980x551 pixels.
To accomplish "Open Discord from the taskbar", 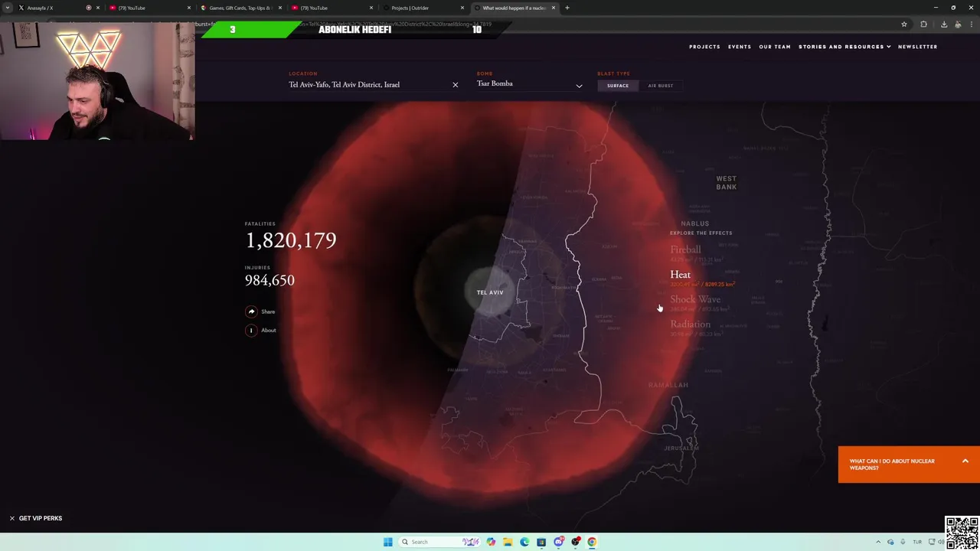I will point(558,542).
